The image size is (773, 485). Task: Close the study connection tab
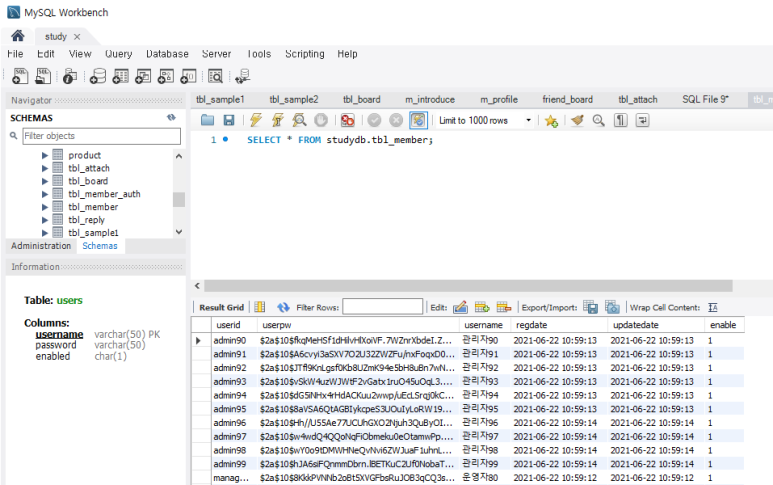point(77,37)
